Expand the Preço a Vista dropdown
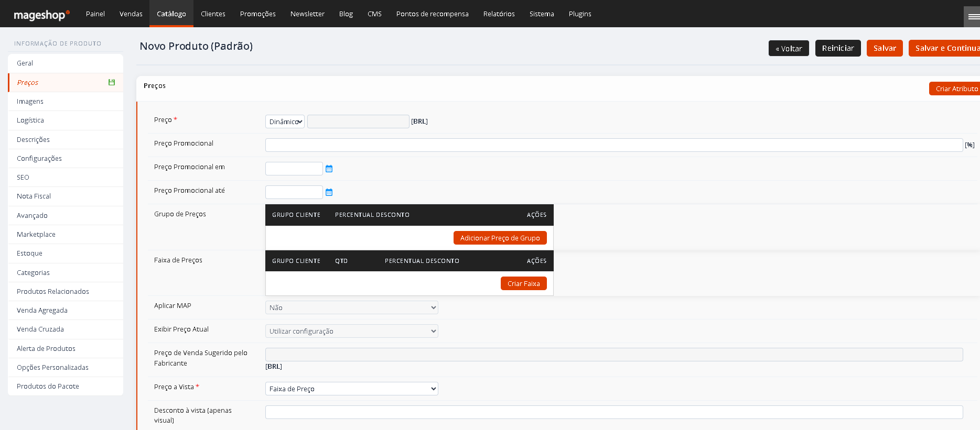 (352, 389)
